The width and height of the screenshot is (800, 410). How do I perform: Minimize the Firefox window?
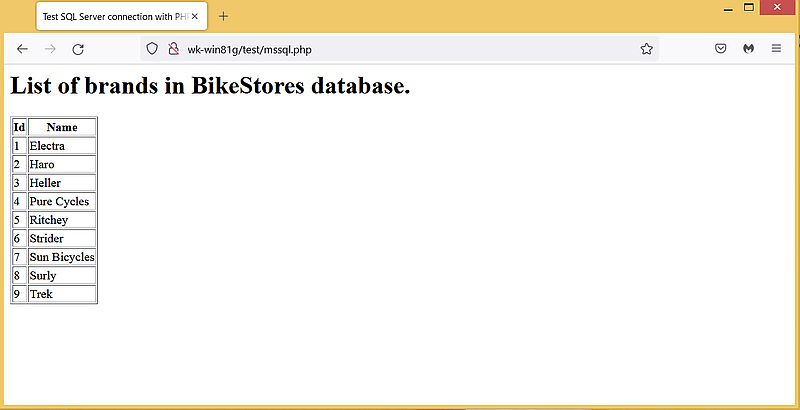click(728, 9)
